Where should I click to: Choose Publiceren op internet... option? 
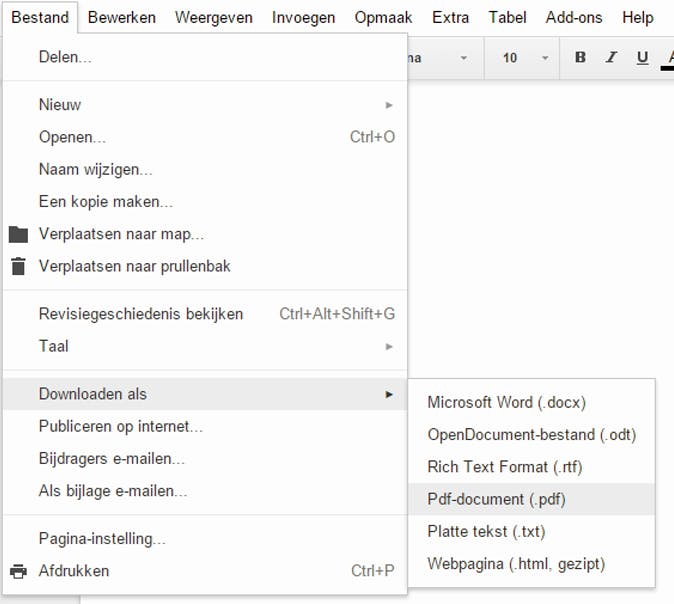pos(121,426)
